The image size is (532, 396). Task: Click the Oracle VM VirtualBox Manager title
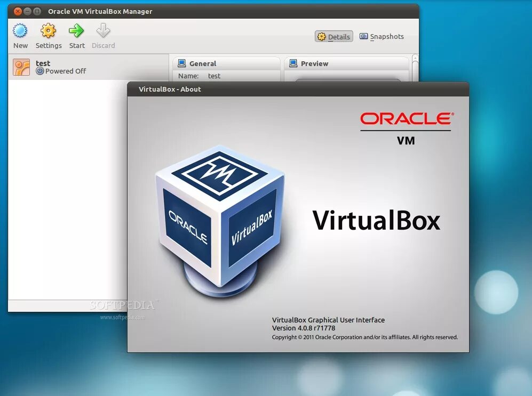100,11
